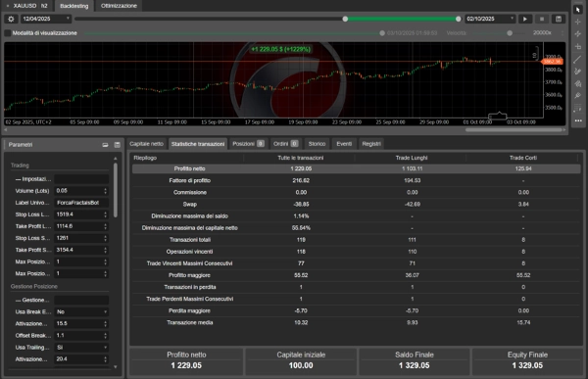
Task: Open the Eventi tab
Action: point(344,144)
